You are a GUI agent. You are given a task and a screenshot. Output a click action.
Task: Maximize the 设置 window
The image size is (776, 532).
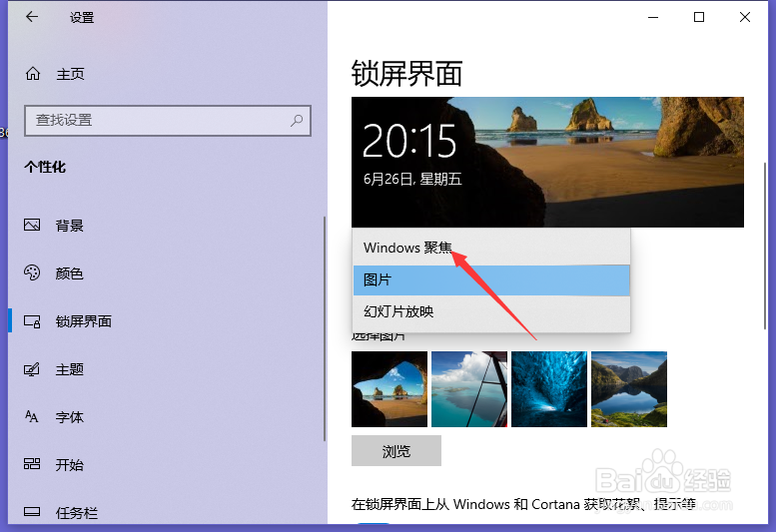point(699,17)
